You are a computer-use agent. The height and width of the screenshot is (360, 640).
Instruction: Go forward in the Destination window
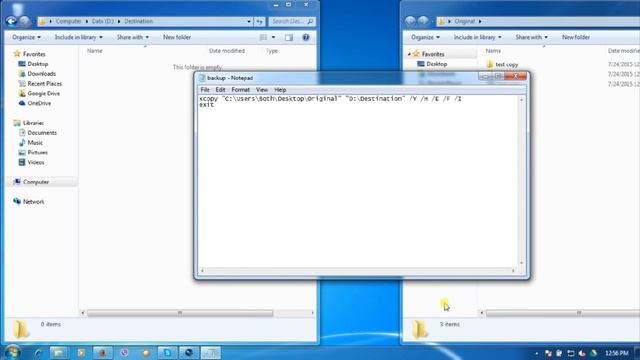(x=24, y=21)
